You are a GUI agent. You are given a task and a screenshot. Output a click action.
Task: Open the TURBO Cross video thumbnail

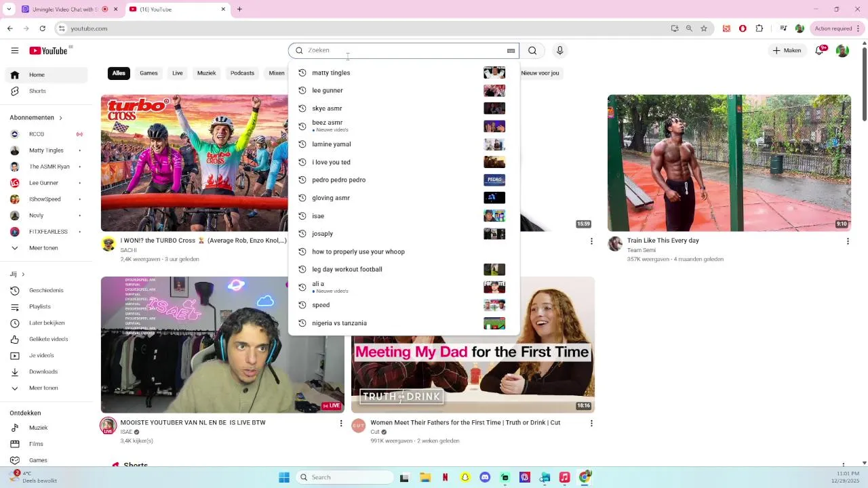point(195,163)
